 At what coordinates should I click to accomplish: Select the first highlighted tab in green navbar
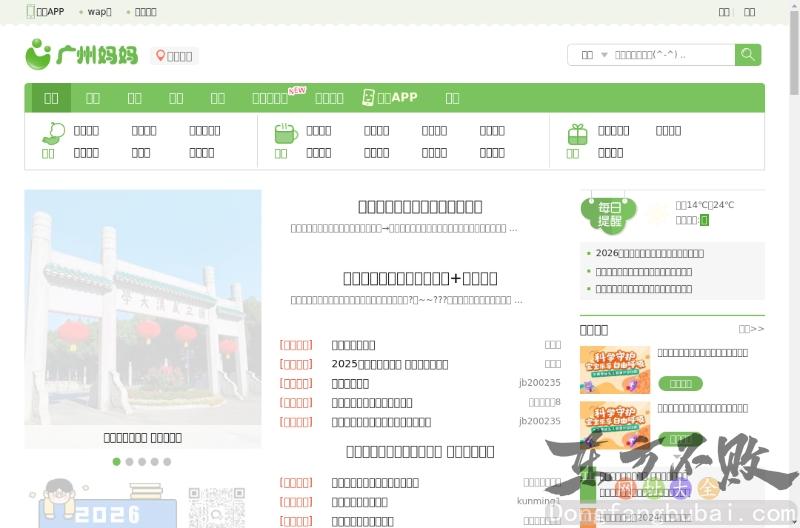pos(51,97)
